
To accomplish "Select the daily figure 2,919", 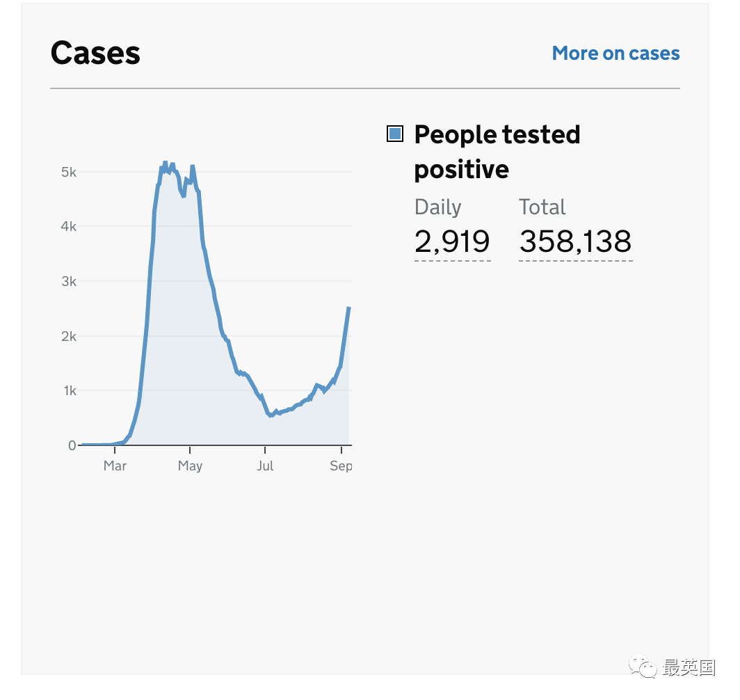I will (452, 241).
